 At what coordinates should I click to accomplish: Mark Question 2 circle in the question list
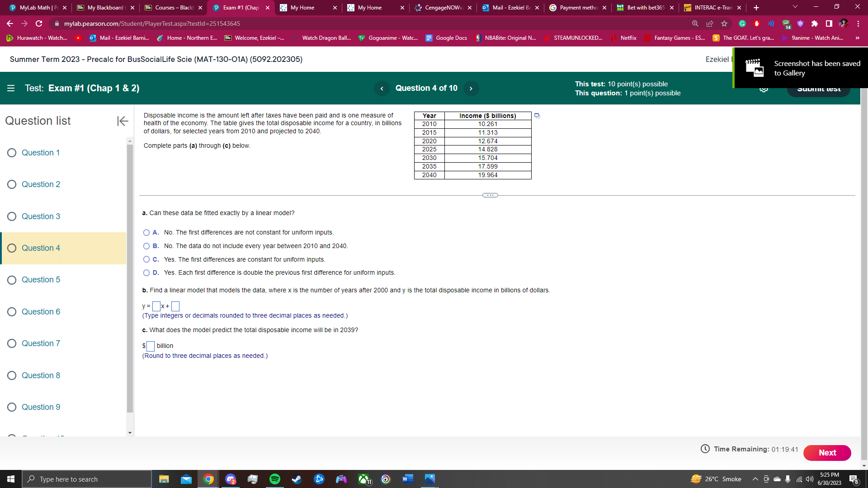pyautogui.click(x=12, y=184)
